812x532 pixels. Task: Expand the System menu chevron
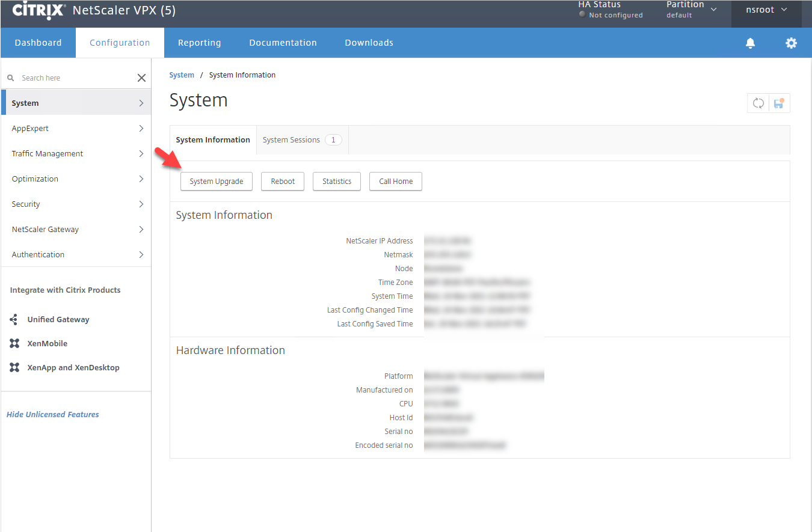point(141,103)
